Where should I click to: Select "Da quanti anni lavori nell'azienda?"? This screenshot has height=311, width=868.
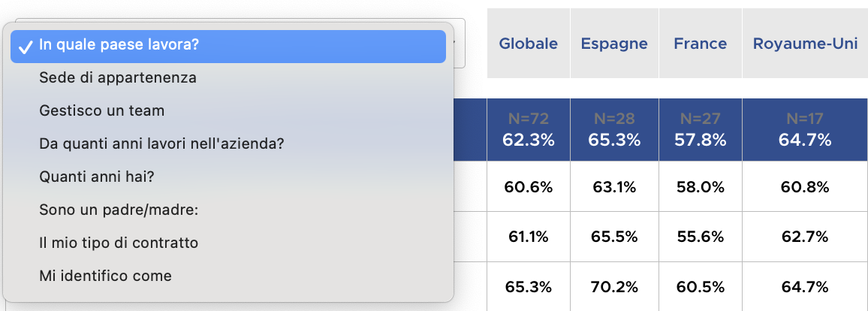pos(161,144)
